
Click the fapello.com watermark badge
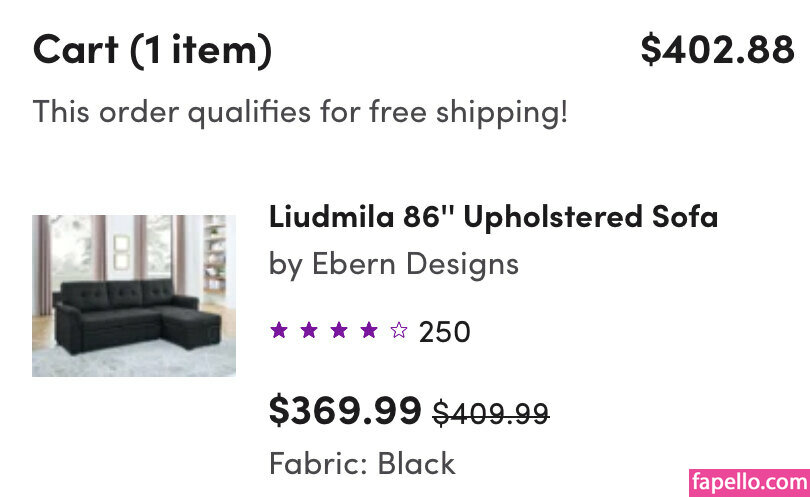coord(749,481)
